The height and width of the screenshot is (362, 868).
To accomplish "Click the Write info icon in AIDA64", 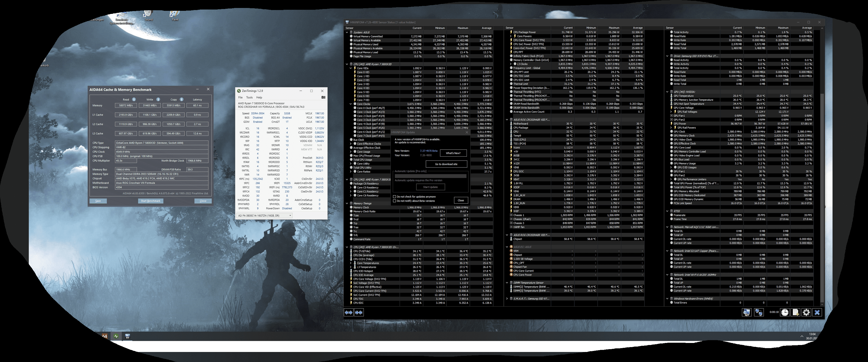I will [158, 100].
